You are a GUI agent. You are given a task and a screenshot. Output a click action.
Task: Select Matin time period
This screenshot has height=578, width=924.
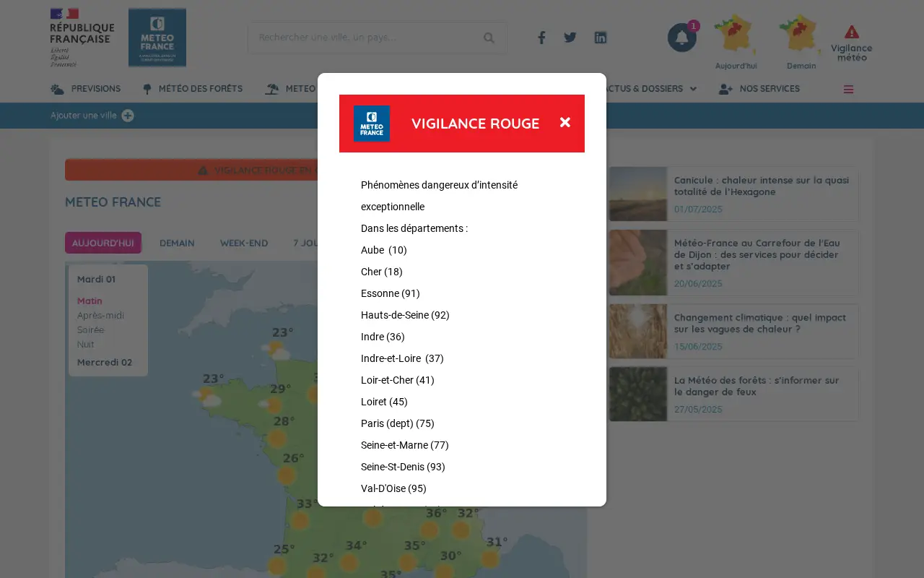(x=90, y=301)
